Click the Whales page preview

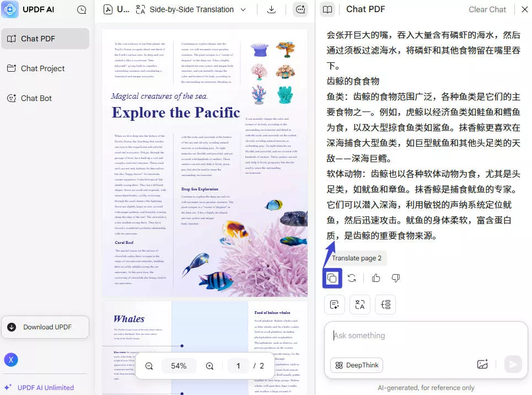coord(205,348)
